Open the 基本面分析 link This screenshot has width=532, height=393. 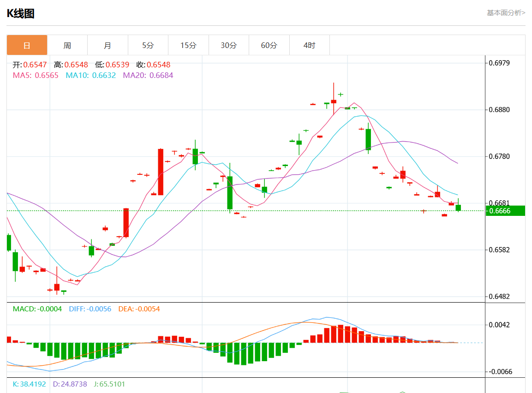click(x=506, y=13)
